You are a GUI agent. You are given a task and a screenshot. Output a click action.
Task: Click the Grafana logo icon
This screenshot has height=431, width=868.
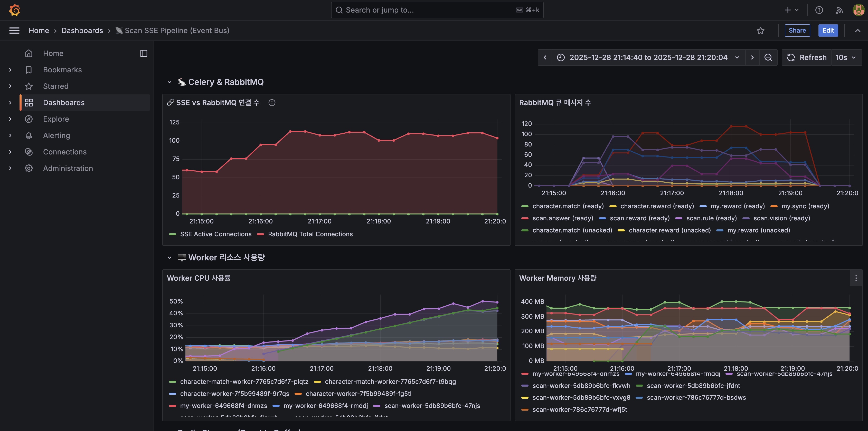click(x=14, y=10)
